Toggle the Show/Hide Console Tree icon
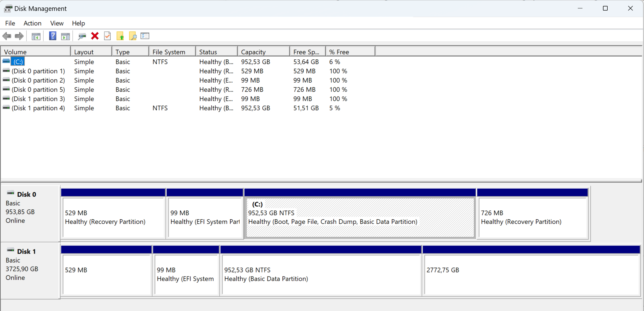Image resolution: width=644 pixels, height=311 pixels. click(36, 36)
